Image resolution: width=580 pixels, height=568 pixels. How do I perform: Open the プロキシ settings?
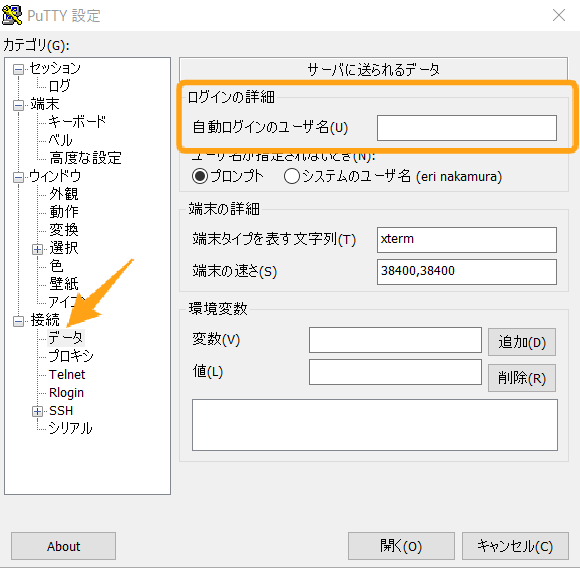(71, 356)
